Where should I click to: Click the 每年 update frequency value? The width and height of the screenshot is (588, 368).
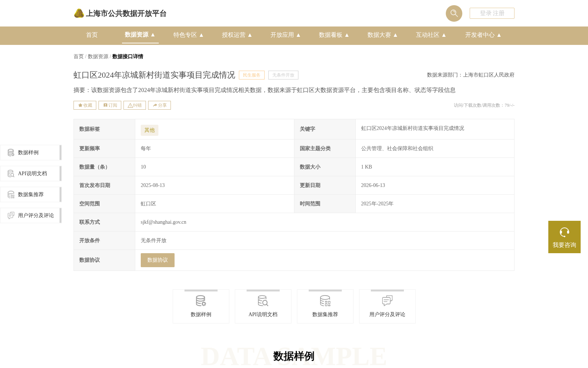(x=146, y=149)
